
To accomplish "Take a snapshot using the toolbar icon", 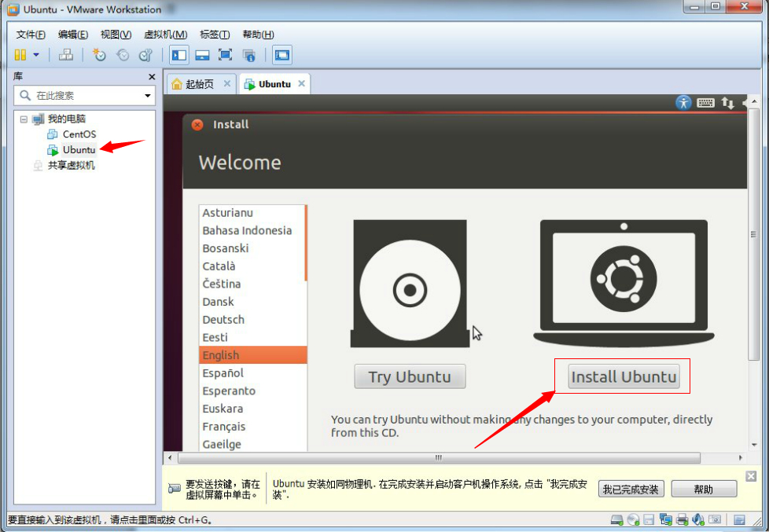I will point(99,55).
